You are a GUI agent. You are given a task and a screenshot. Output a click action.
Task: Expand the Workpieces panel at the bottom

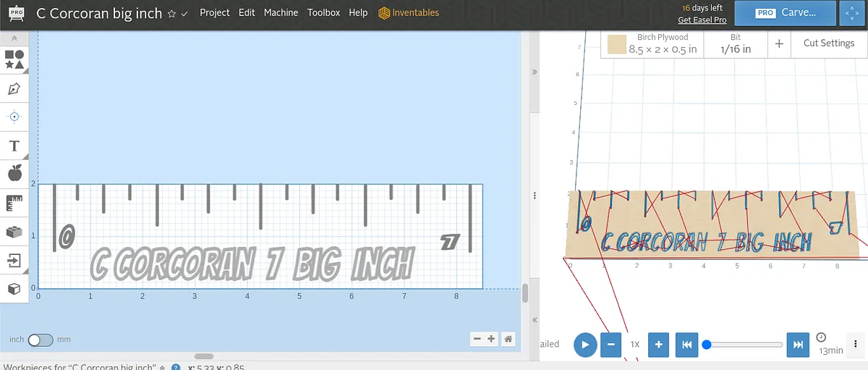point(162,367)
